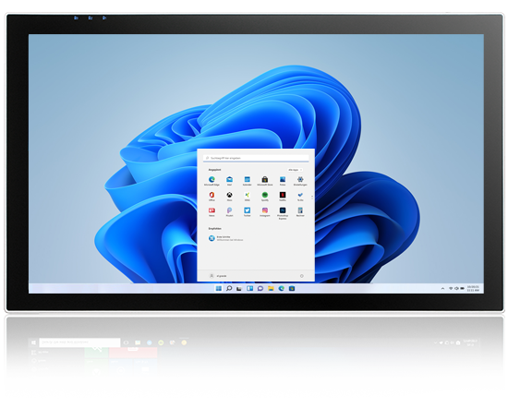Open the network Wi-Fi tray icon
Image resolution: width=508 pixels, height=420 pixels.
451,288
